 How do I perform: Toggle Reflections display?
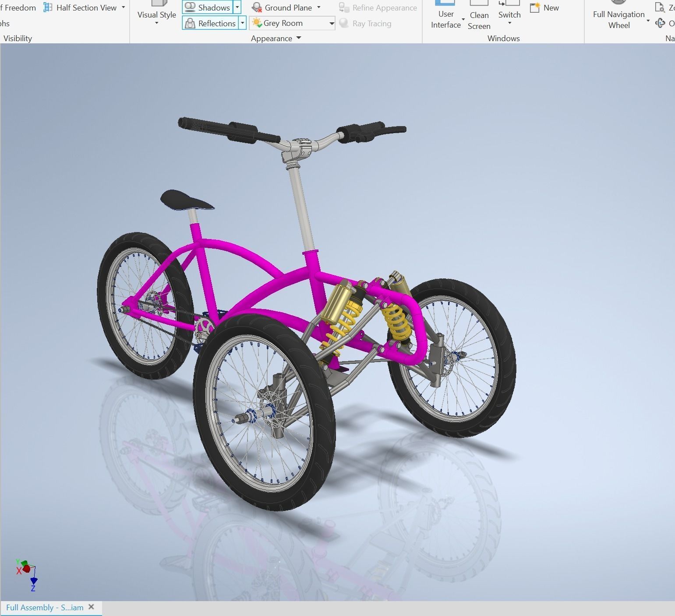tap(210, 23)
